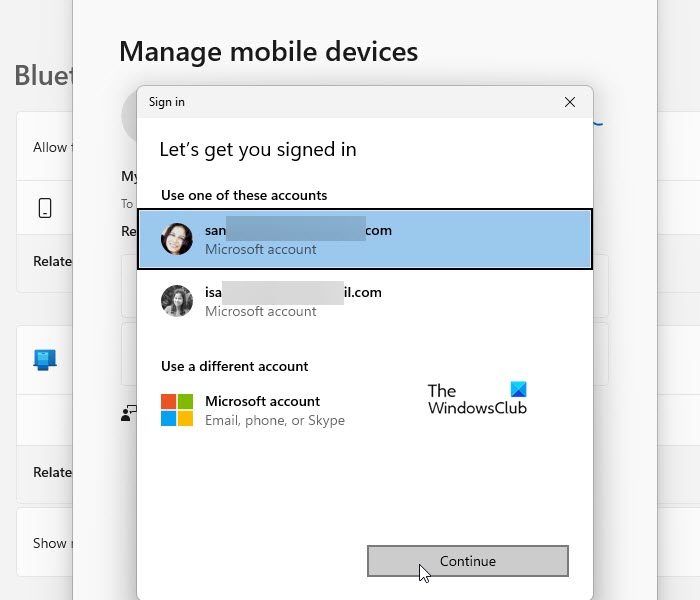This screenshot has width=700, height=600.
Task: Click the avatar of the 'isa' account
Action: [x=177, y=301]
